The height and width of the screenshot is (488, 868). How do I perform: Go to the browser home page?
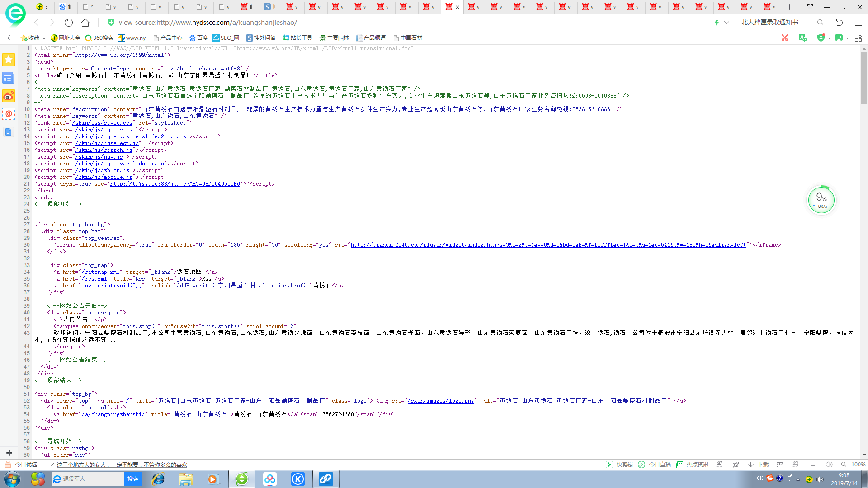tap(85, 22)
